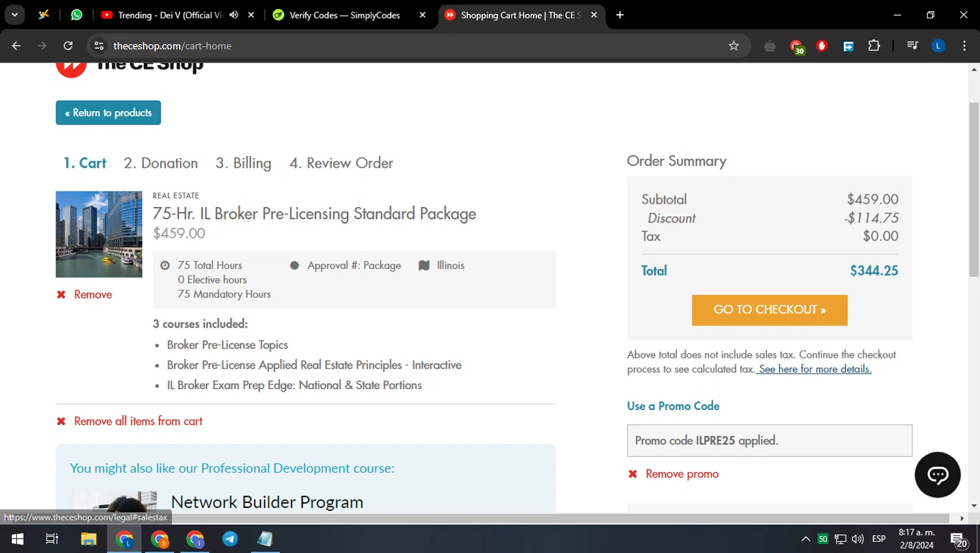Viewport: 980px width, 553px height.
Task: Go forward in browser history
Action: tap(42, 46)
